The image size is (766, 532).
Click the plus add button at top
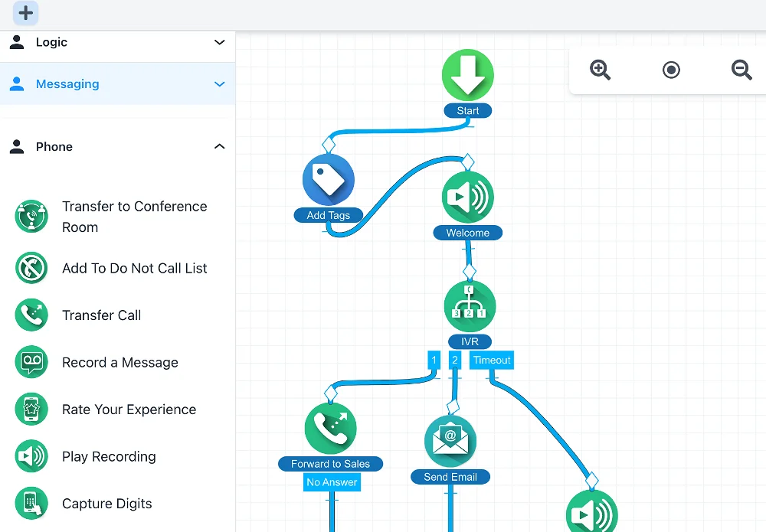[x=25, y=13]
